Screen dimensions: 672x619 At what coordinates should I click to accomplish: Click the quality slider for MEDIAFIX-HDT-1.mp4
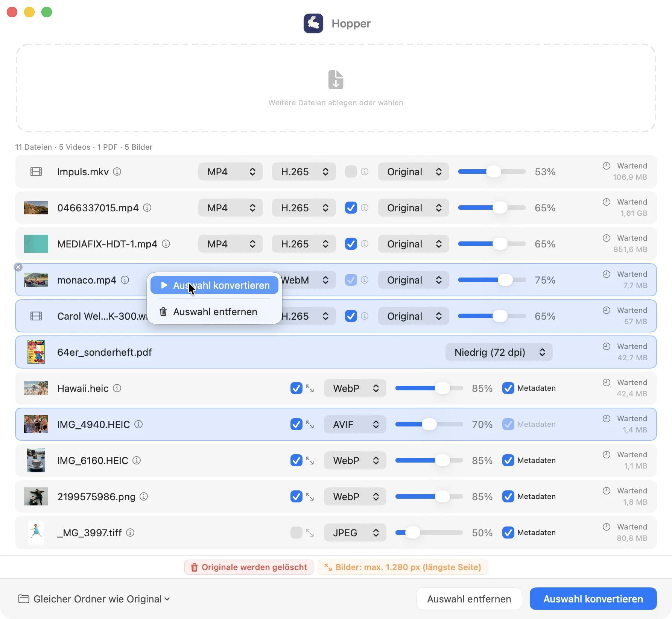tap(492, 244)
